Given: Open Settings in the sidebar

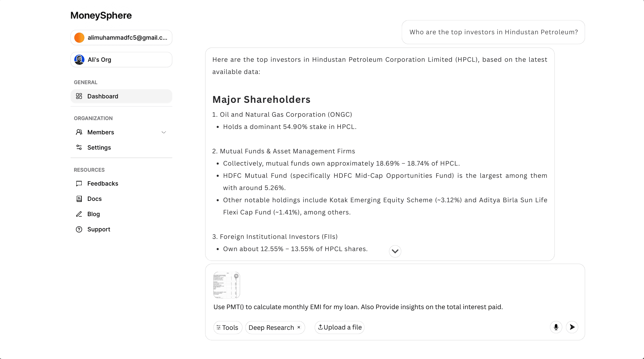Looking at the screenshot, I should coord(99,148).
